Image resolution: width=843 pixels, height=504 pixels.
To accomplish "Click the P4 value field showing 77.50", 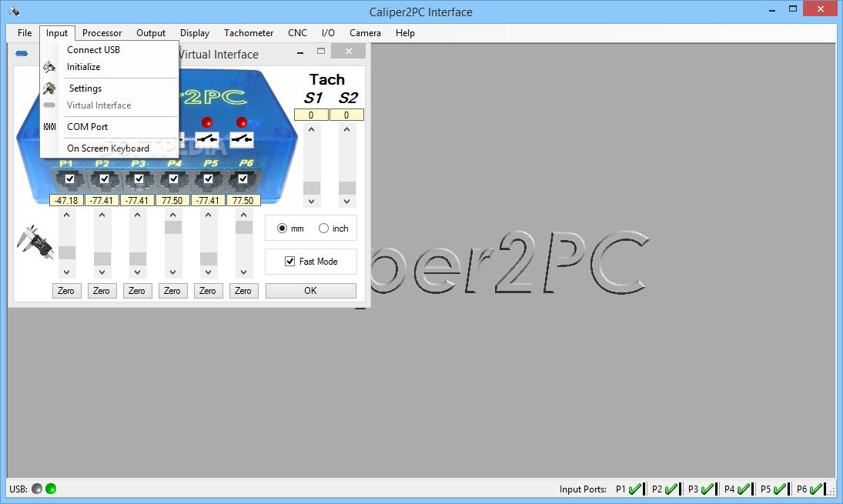I will tap(172, 200).
